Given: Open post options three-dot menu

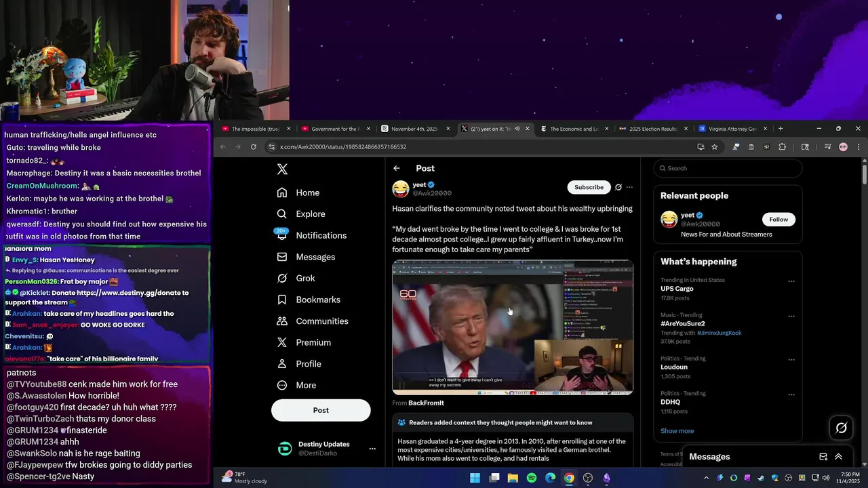Looking at the screenshot, I should 629,187.
